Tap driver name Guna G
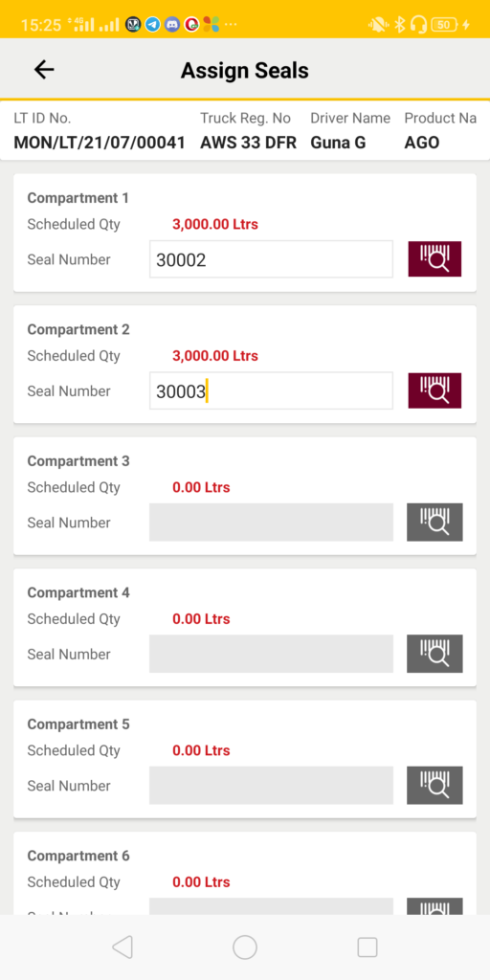 coord(338,143)
